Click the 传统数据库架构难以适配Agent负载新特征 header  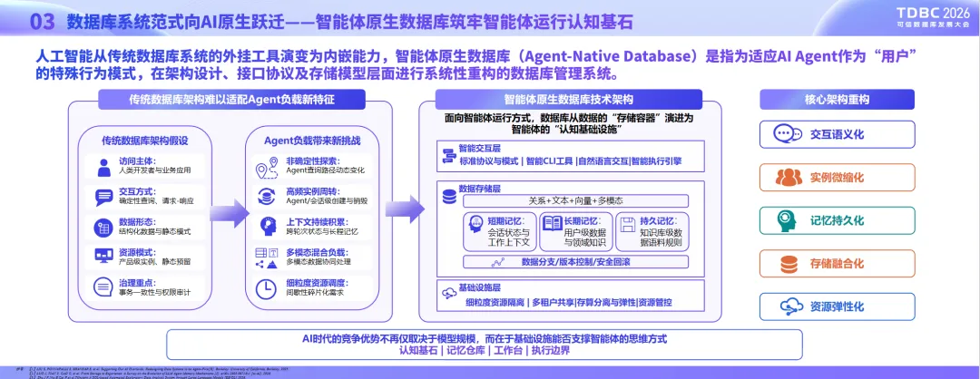click(231, 99)
